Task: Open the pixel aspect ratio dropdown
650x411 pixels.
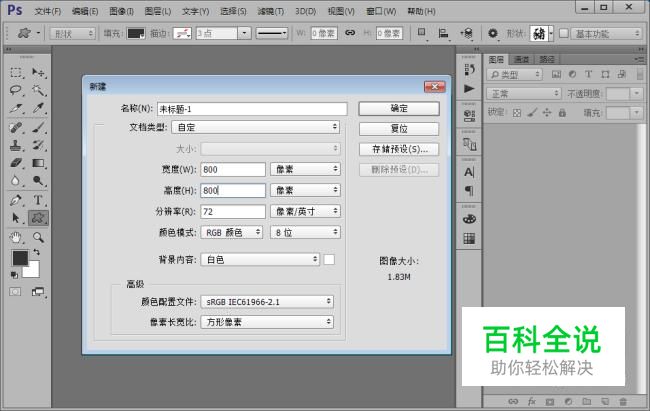Action: coord(267,322)
